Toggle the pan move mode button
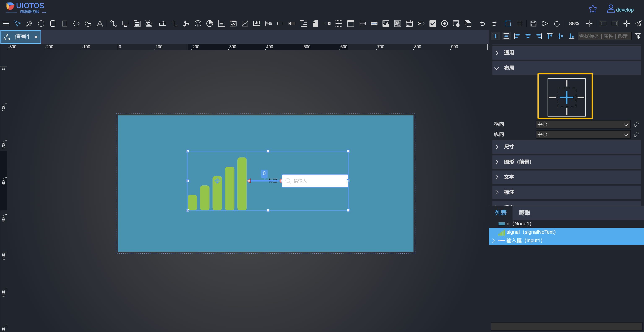The image size is (644, 332). click(627, 24)
